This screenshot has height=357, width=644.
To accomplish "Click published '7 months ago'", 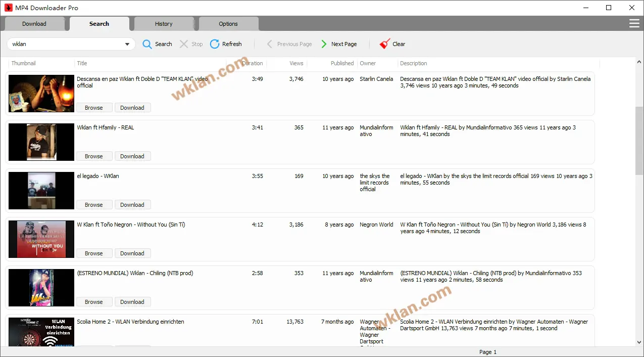I will coord(337,322).
